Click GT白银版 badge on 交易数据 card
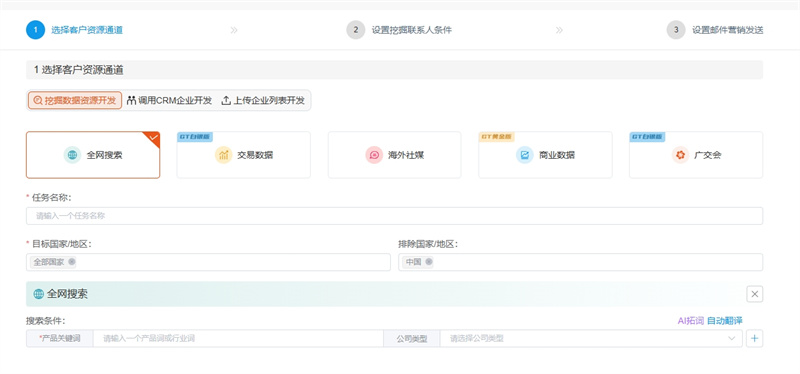The height and width of the screenshot is (374, 800). click(194, 137)
